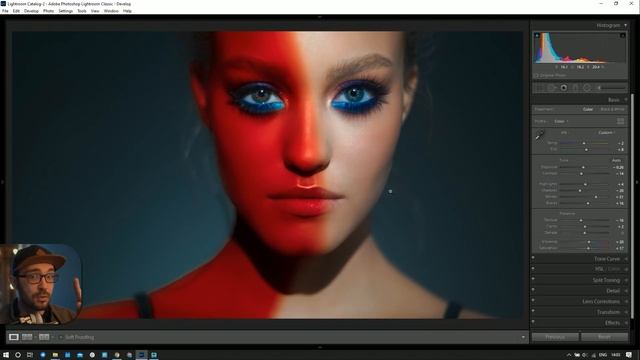Open the toolbar content dropdown arrow
The width and height of the screenshot is (640, 360).
point(523,337)
